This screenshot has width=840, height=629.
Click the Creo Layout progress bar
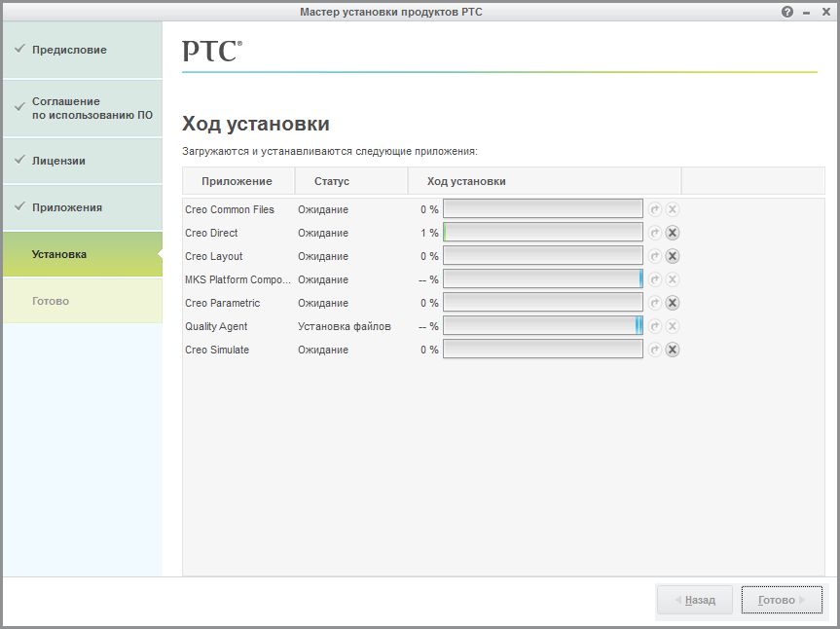point(543,256)
